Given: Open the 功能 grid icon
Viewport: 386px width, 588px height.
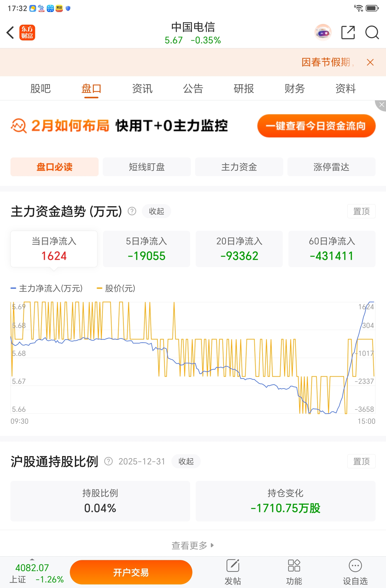Looking at the screenshot, I should pos(294,566).
